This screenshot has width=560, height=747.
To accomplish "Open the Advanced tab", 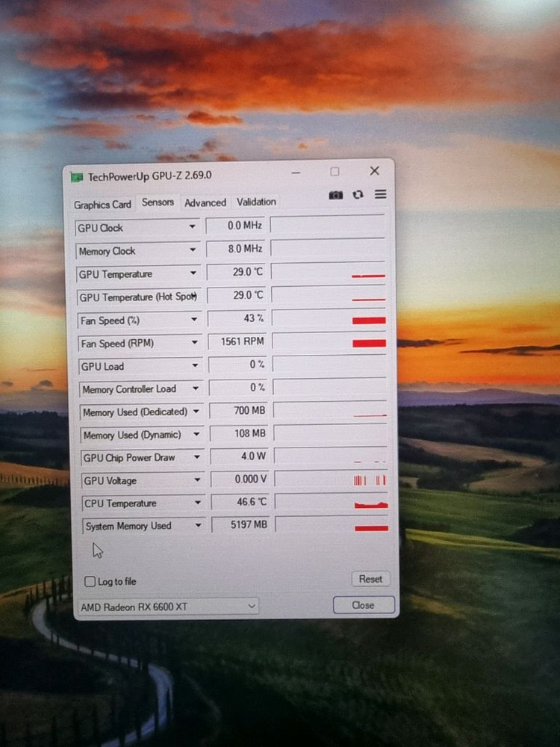I will pyautogui.click(x=205, y=202).
